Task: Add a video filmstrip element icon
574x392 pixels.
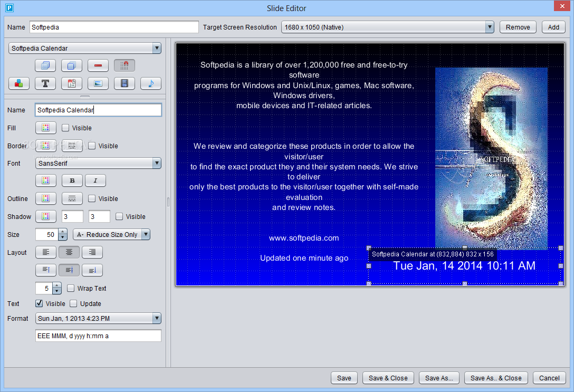Action: [x=125, y=83]
